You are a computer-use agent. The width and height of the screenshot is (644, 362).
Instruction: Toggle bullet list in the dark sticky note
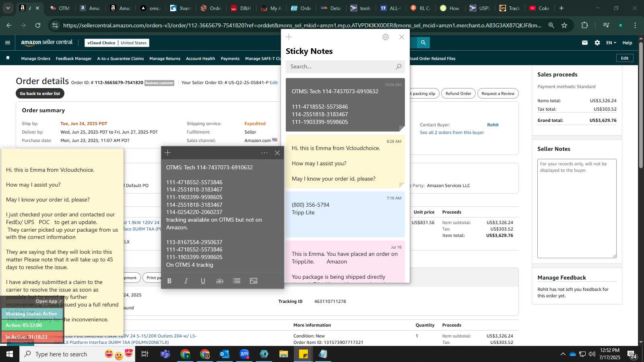click(237, 281)
